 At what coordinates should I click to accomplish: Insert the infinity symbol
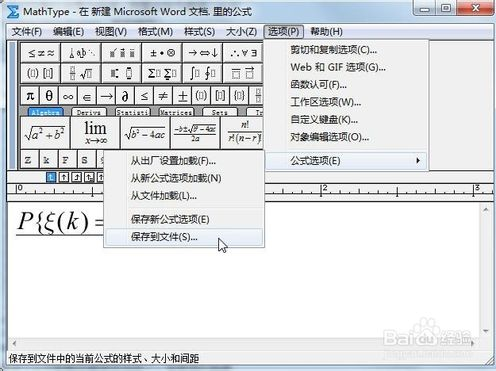pos(68,96)
